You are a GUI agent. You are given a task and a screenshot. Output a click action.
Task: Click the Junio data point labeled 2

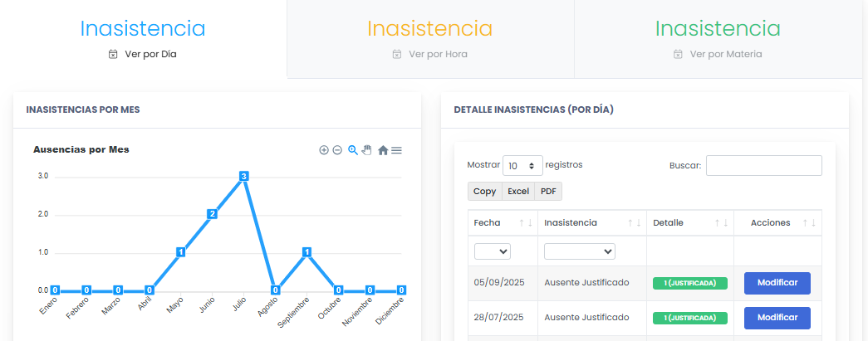pos(212,214)
